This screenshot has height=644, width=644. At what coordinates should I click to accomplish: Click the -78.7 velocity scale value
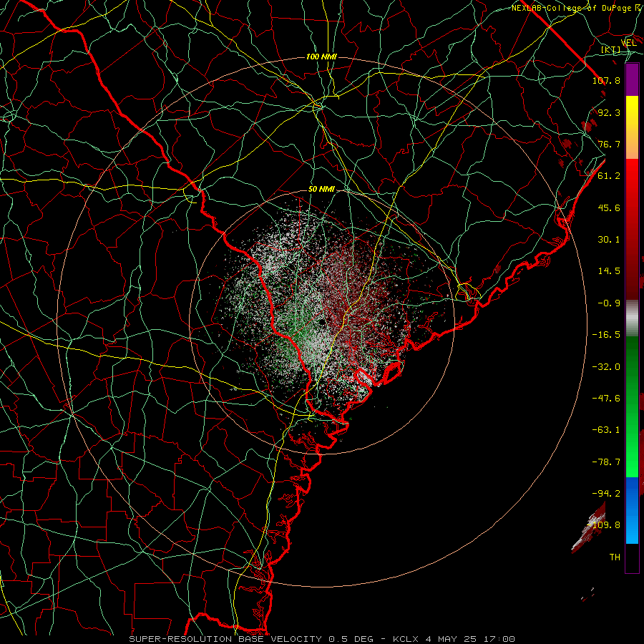pyautogui.click(x=606, y=462)
